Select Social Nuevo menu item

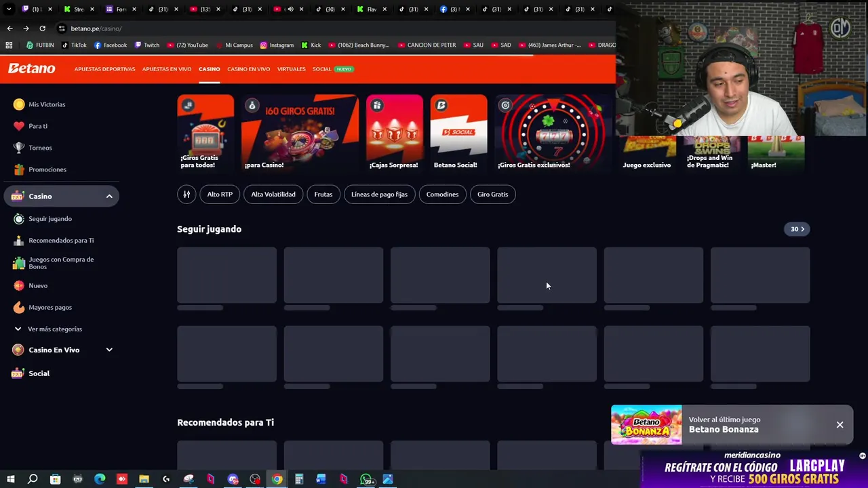333,69
